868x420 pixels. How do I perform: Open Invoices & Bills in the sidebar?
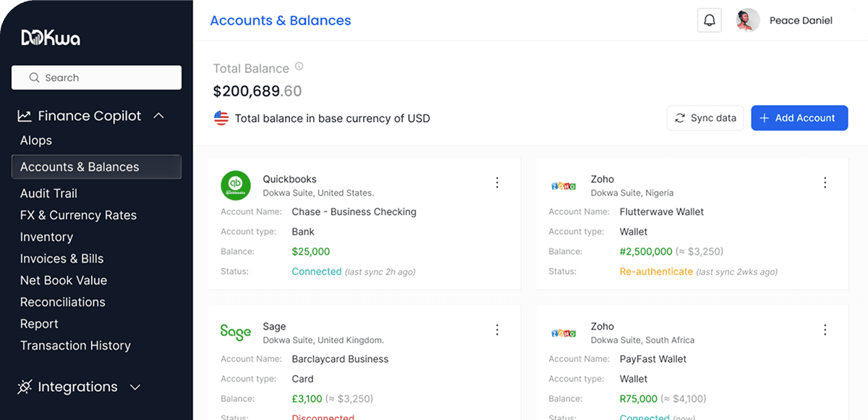61,259
